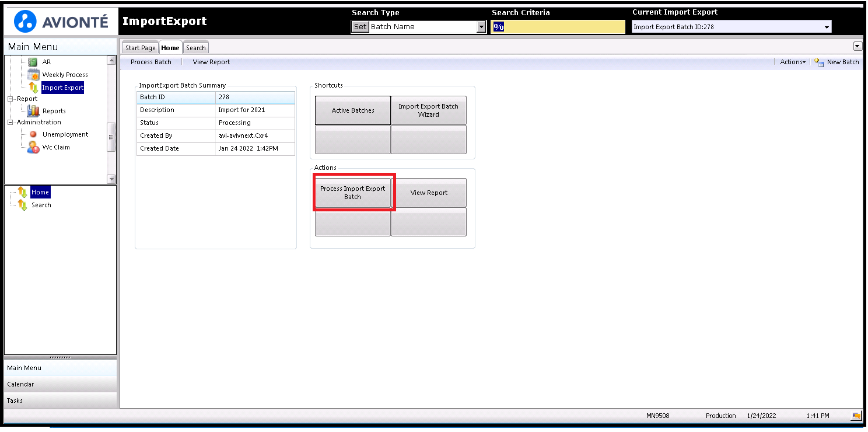
Task: Click Process Import Export Batch button
Action: (x=353, y=193)
